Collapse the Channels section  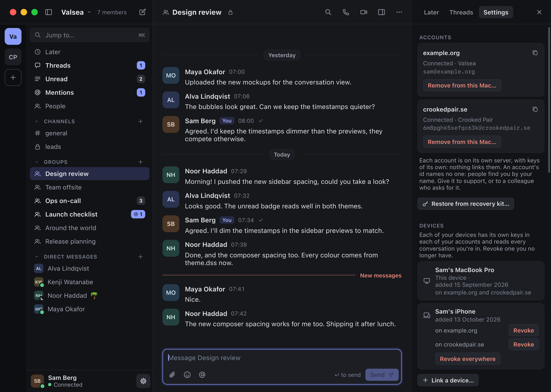pos(37,121)
